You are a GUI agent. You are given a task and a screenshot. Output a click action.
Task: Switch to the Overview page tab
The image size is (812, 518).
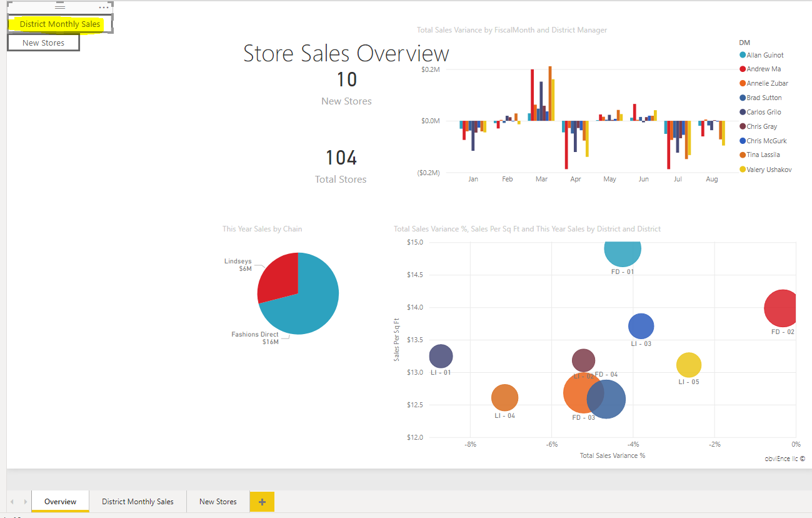point(61,502)
